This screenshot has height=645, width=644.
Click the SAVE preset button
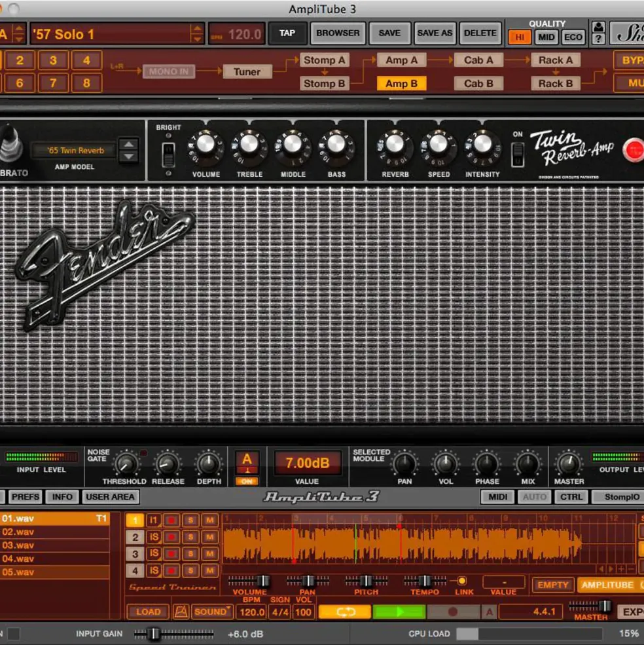point(389,33)
